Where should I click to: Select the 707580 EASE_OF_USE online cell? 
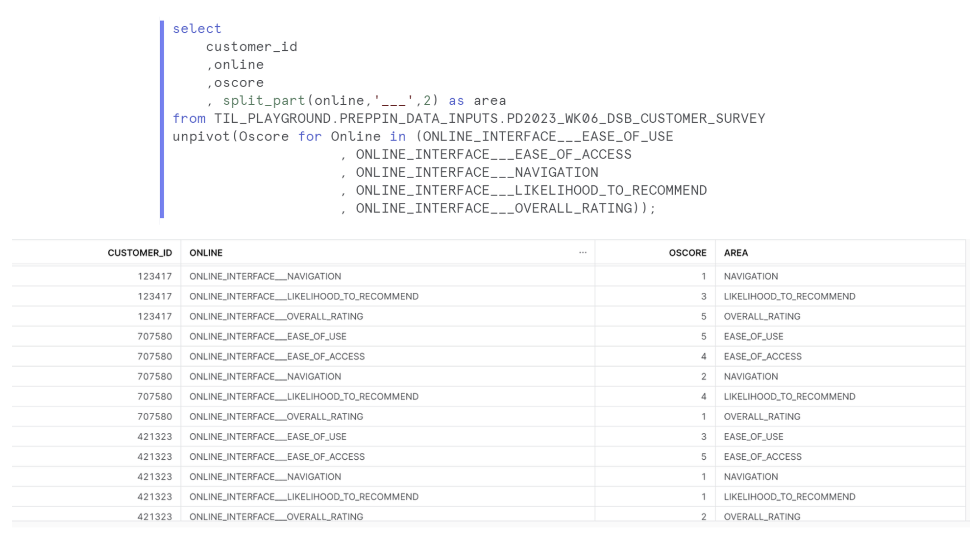click(x=268, y=336)
